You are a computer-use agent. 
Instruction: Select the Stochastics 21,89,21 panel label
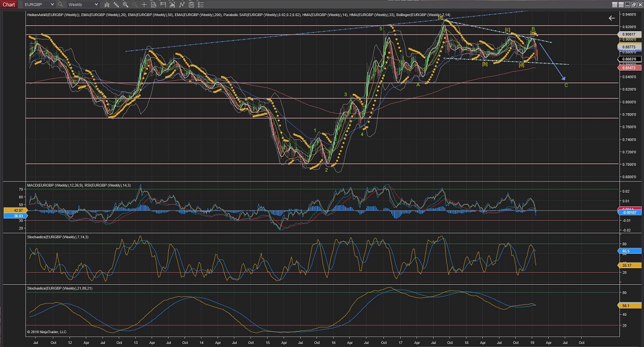tap(59, 288)
